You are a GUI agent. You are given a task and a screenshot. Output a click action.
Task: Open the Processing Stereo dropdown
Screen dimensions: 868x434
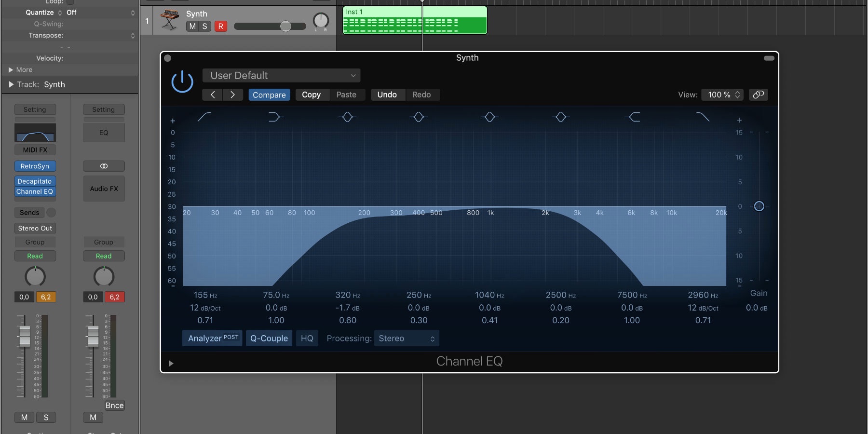coord(407,339)
